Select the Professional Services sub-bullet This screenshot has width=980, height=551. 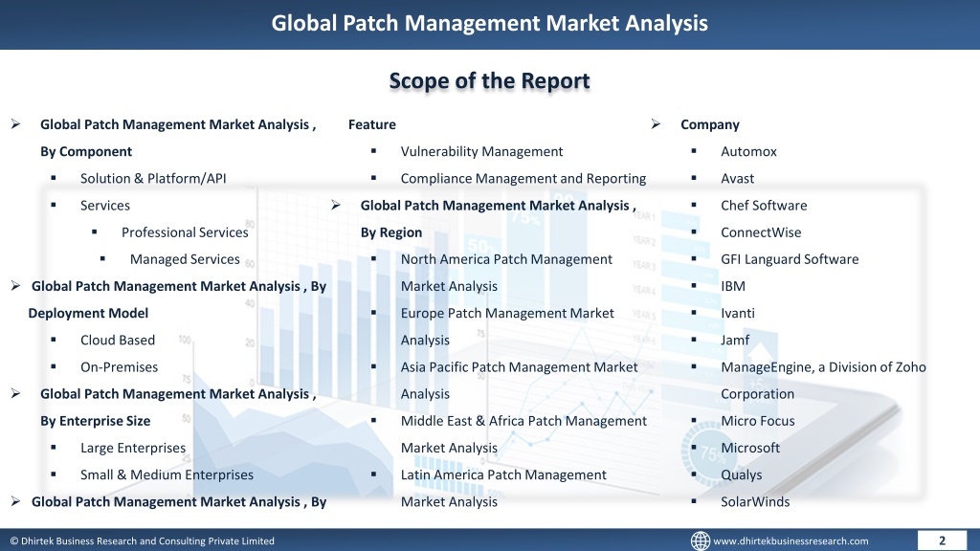click(185, 231)
